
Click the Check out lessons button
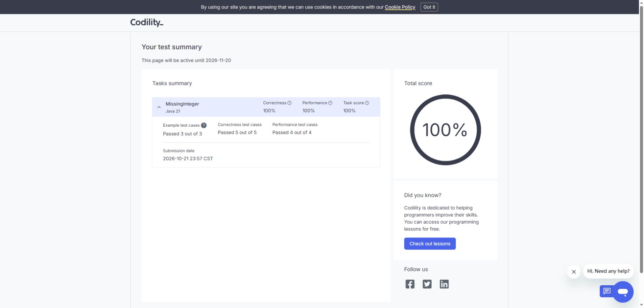(x=430, y=243)
